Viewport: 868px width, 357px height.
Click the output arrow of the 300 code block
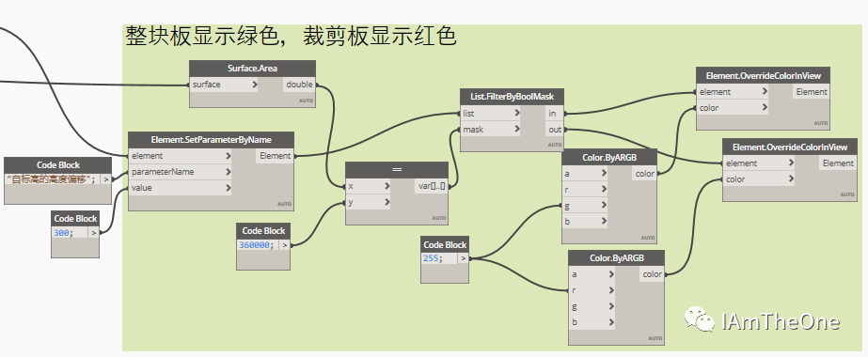pos(93,233)
